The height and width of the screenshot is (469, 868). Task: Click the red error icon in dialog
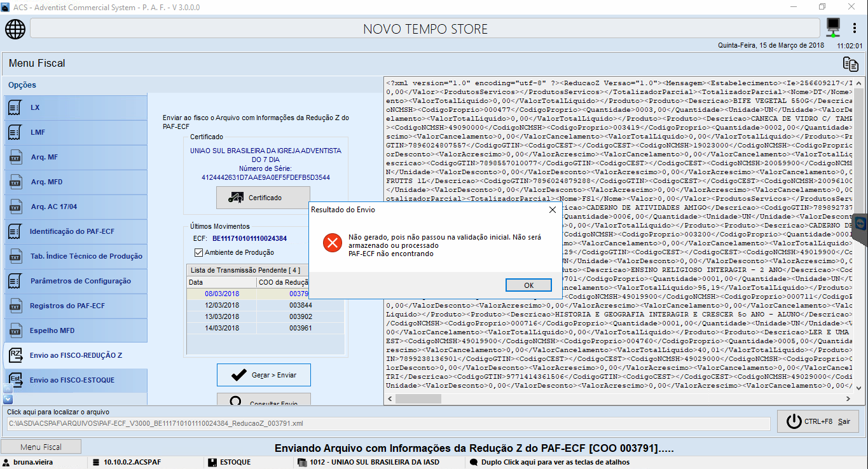[x=331, y=243]
